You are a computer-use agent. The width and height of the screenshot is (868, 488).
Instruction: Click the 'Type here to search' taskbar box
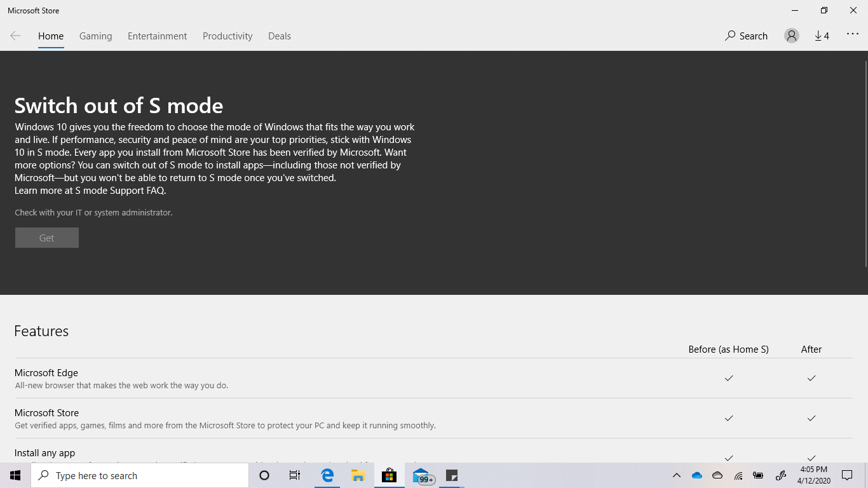click(140, 475)
